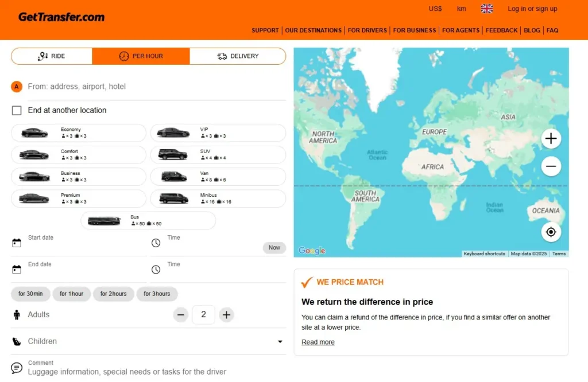The width and height of the screenshot is (588, 382).
Task: Switch to the Ride tab
Action: click(52, 56)
